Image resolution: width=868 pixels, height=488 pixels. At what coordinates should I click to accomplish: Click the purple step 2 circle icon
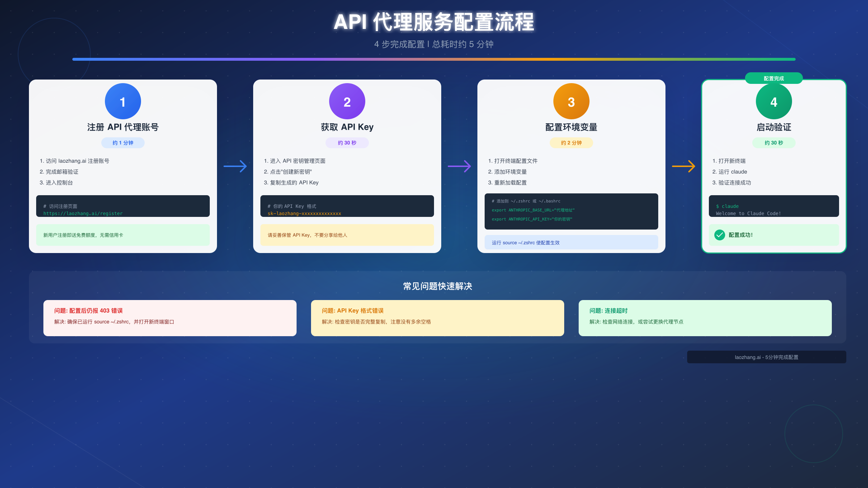347,101
